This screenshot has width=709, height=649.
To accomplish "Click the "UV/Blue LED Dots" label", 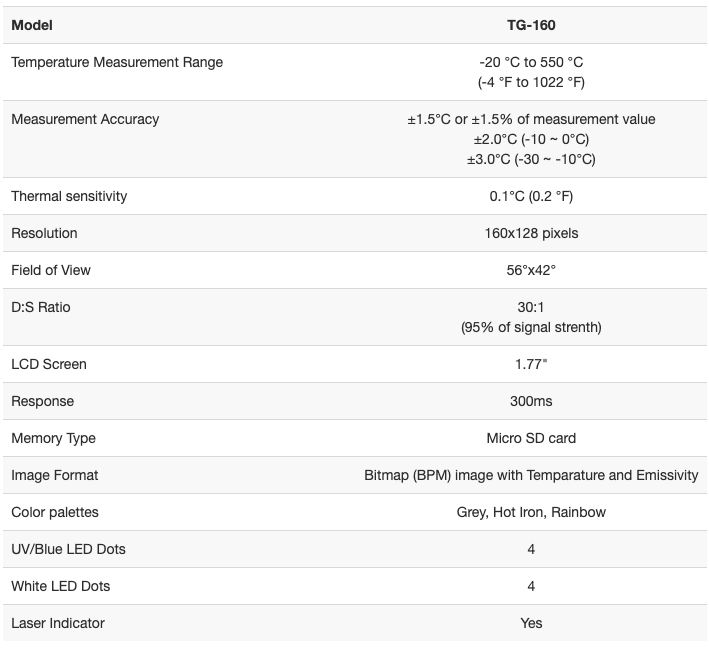I will 68,549.
